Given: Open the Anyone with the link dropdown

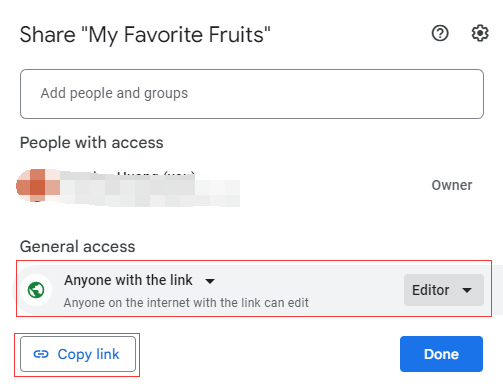Looking at the screenshot, I should 140,280.
